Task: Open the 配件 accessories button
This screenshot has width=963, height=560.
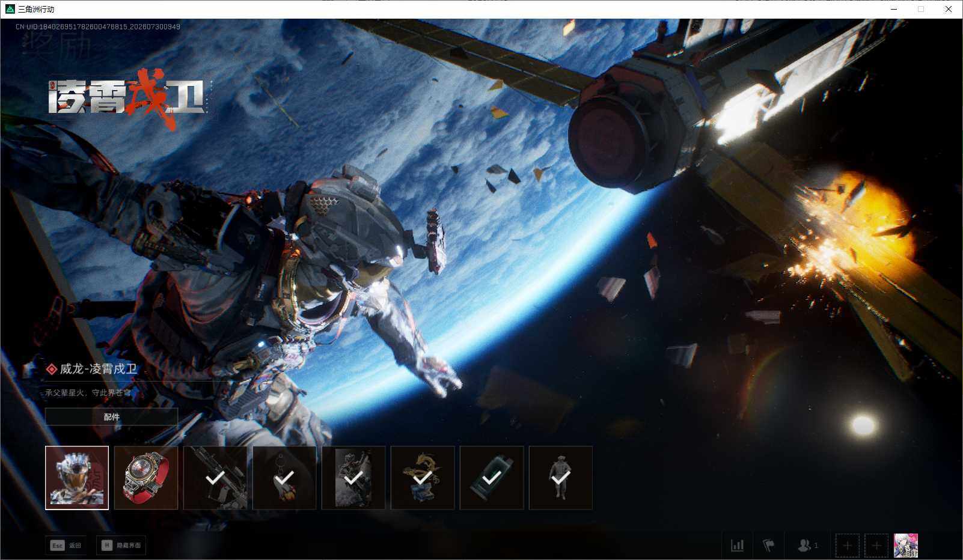Action: click(x=112, y=416)
